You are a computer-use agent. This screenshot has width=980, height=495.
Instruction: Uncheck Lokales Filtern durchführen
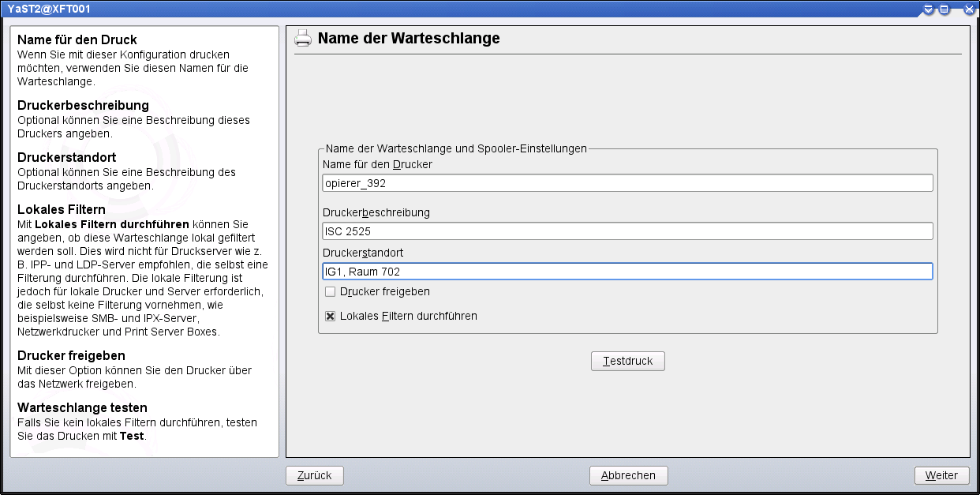pyautogui.click(x=331, y=316)
